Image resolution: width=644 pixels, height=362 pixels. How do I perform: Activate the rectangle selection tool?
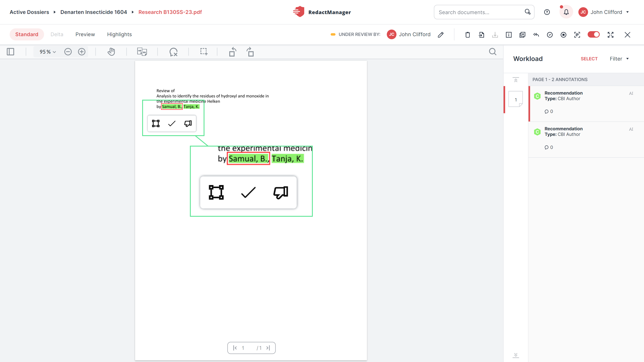[204, 52]
